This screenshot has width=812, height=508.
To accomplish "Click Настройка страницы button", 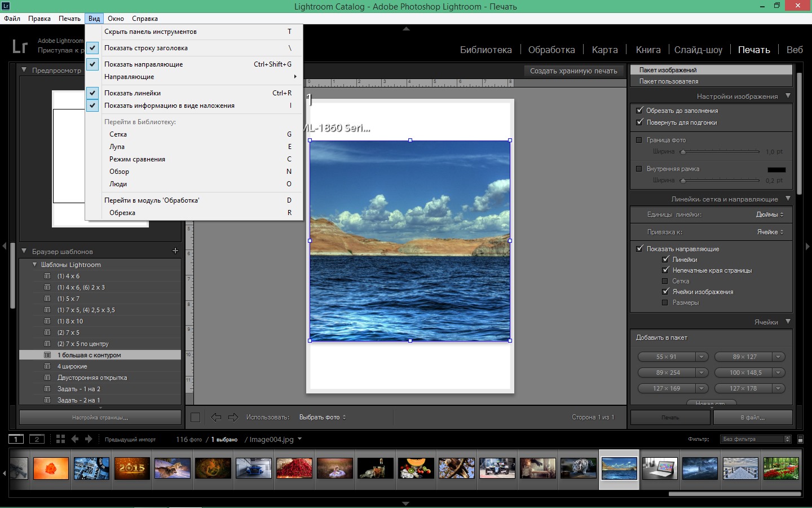I will (x=100, y=418).
